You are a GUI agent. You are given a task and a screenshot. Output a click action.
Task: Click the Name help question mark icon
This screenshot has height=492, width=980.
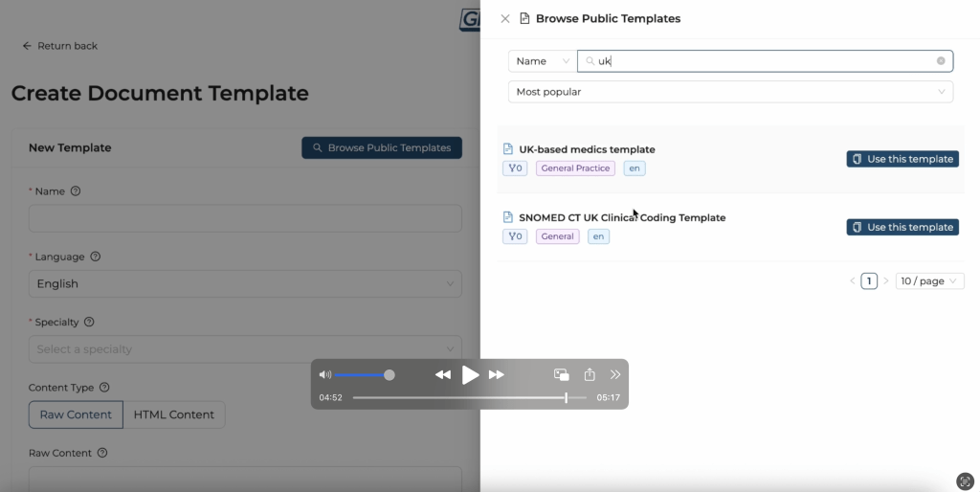click(76, 191)
